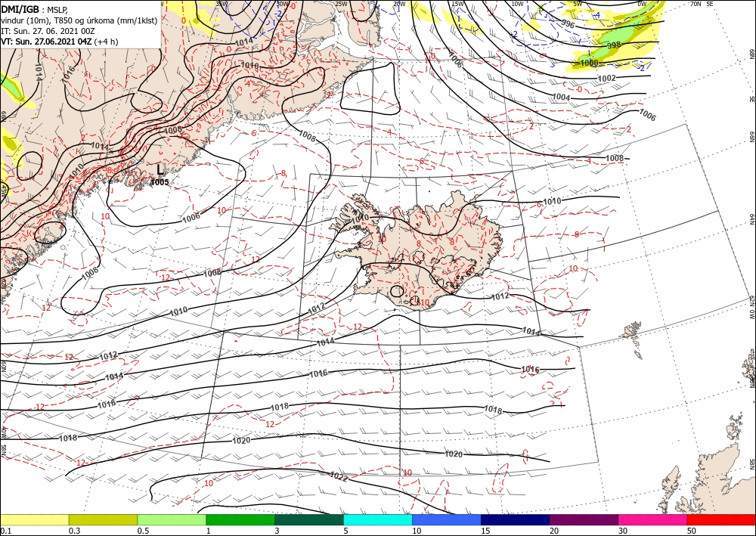Click the '50' legend scale value

(x=692, y=531)
